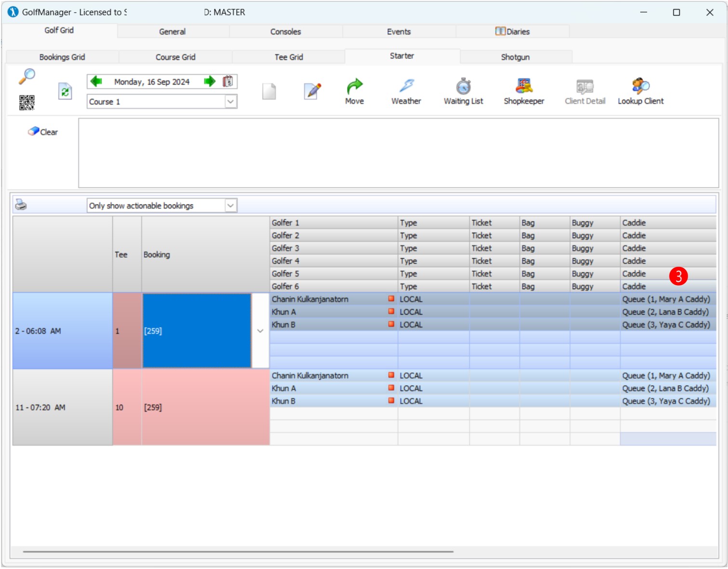Go to previous day with green left arrow
The width and height of the screenshot is (728, 569).
pos(96,81)
